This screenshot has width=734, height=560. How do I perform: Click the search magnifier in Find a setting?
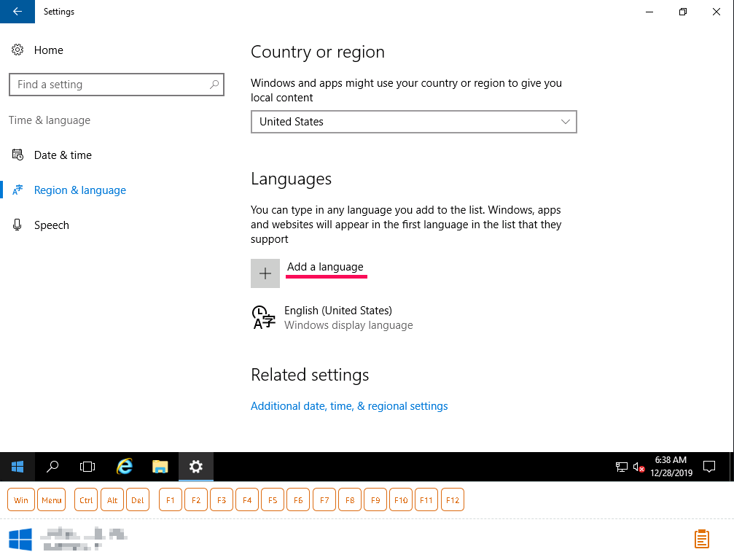214,85
